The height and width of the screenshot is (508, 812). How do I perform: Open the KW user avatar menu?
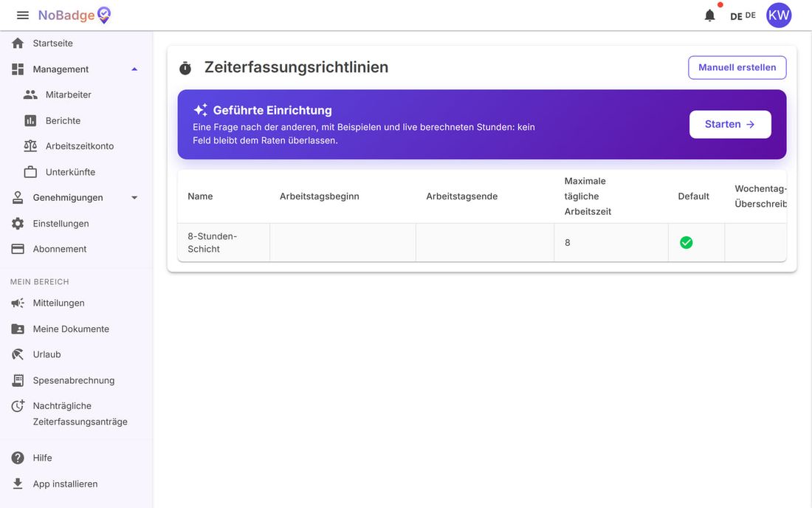778,15
